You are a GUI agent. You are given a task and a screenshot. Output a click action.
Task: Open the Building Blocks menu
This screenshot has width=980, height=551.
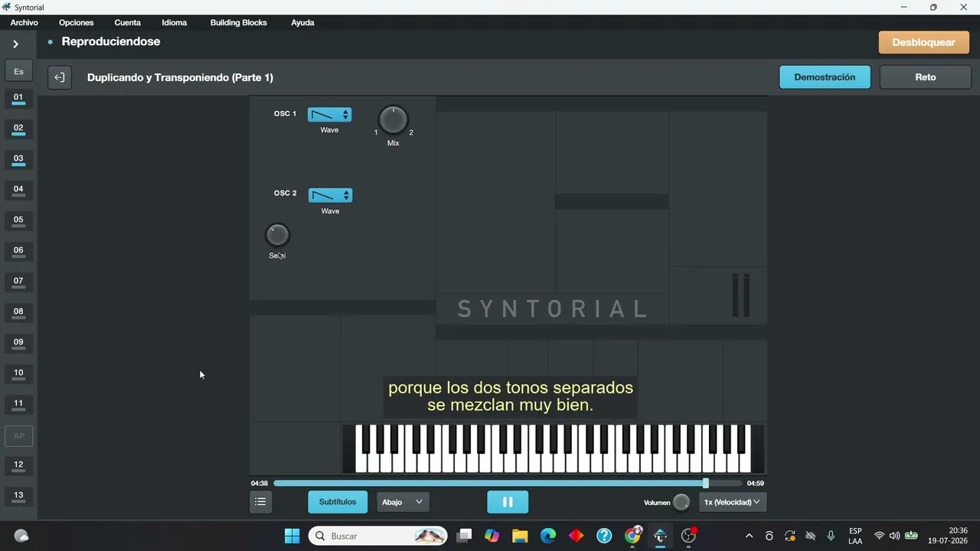click(239, 23)
